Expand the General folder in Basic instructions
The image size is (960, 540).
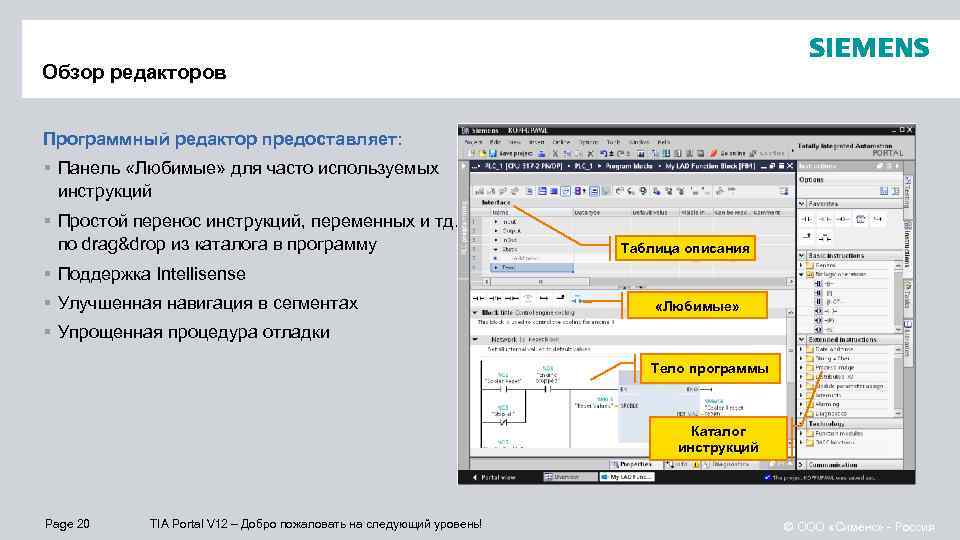pyautogui.click(x=801, y=265)
